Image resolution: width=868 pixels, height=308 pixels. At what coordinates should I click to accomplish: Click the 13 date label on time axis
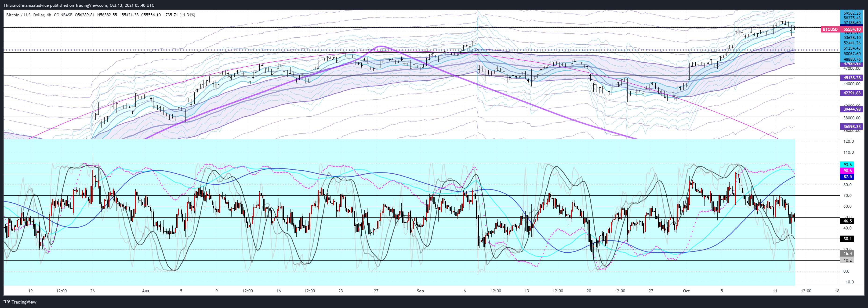tap(527, 291)
